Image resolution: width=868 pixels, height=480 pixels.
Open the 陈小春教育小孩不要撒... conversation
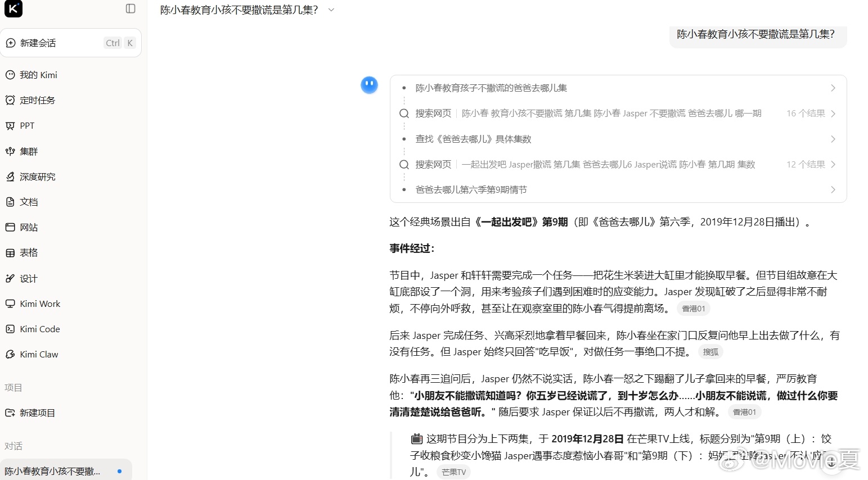66,471
